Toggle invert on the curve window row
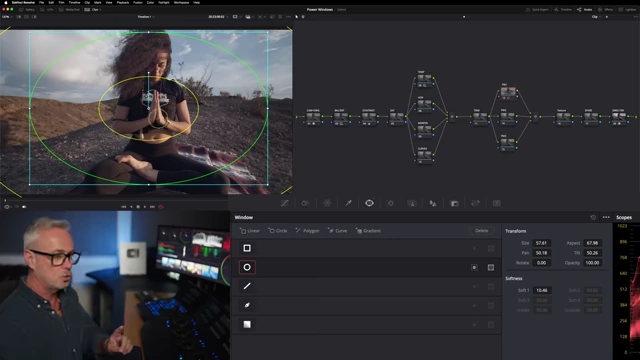Viewport: 640px width, 360px height. click(474, 306)
